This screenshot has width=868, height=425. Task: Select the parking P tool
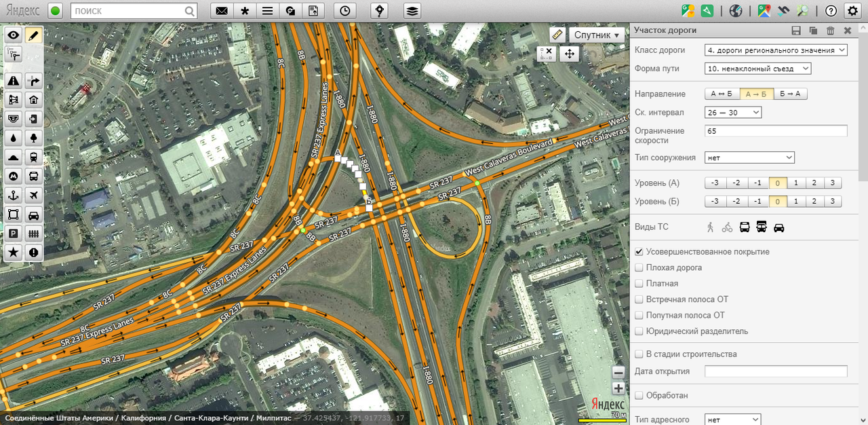pos(13,234)
